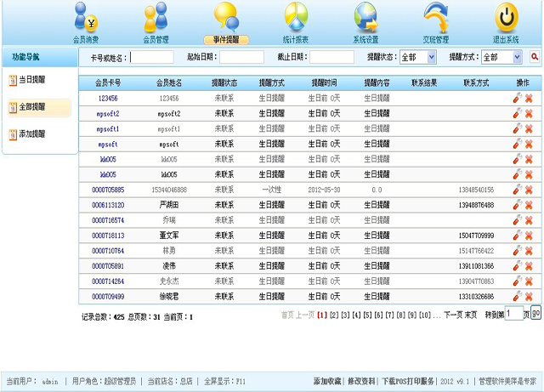Viewport: 544px width, 392px height.
Task: Click the 退出系统 power icon
Action: pos(506,21)
